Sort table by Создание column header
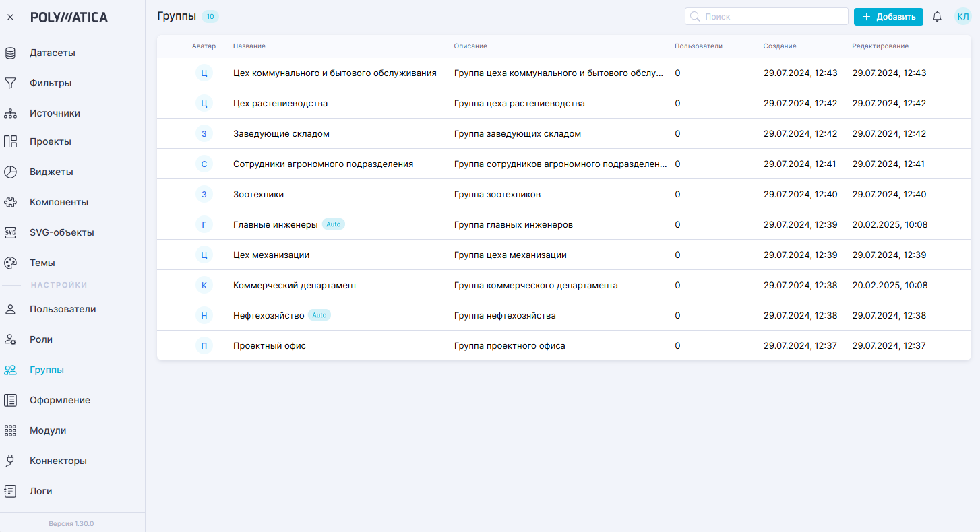The image size is (980, 532). (779, 46)
